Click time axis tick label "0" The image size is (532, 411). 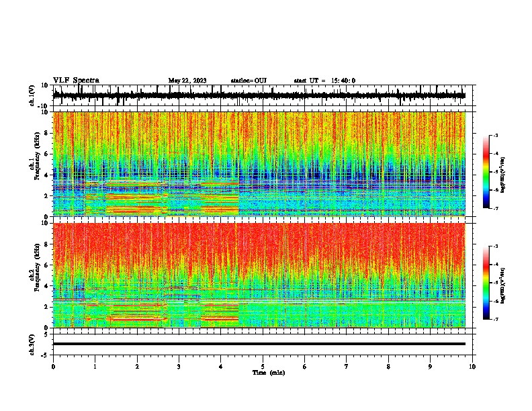click(x=53, y=367)
